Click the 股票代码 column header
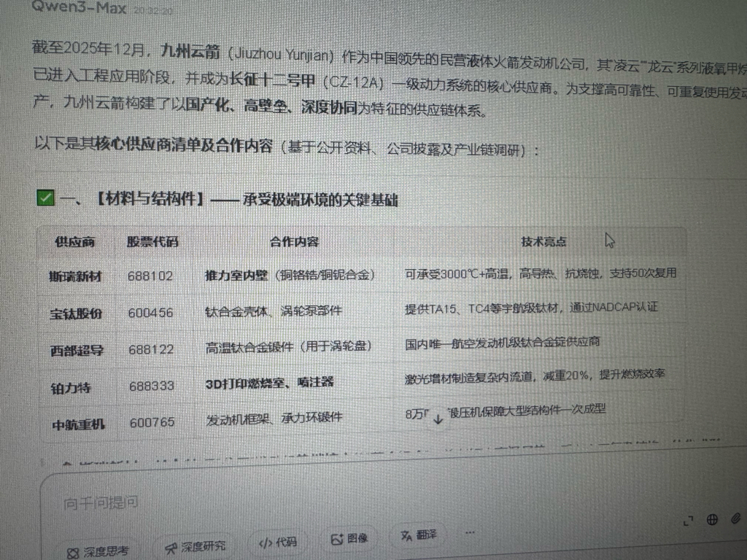This screenshot has height=560, width=747. [152, 241]
